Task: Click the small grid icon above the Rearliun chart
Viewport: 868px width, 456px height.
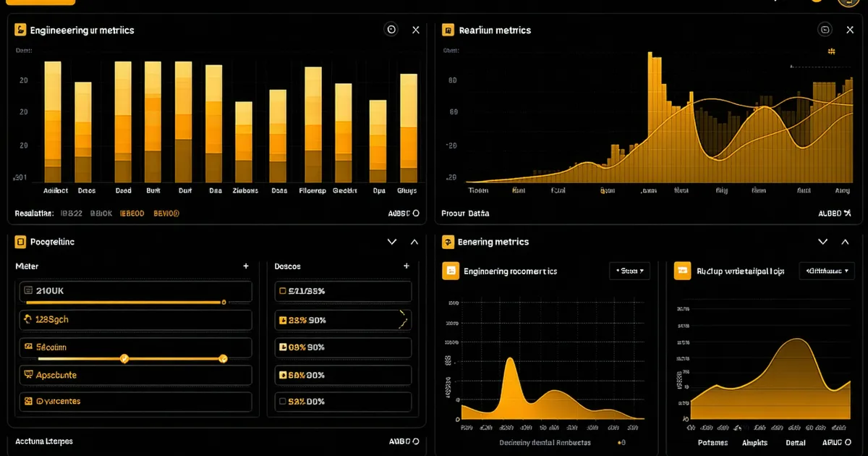Action: point(831,51)
